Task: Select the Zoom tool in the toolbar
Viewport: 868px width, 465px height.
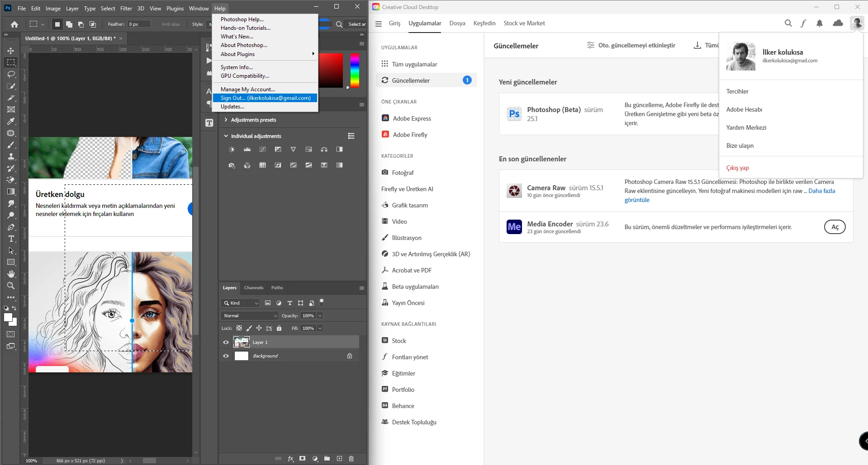Action: click(x=11, y=286)
